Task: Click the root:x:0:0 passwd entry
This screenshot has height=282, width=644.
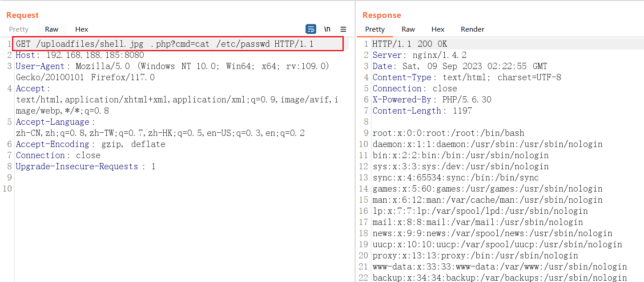Action: click(x=448, y=133)
